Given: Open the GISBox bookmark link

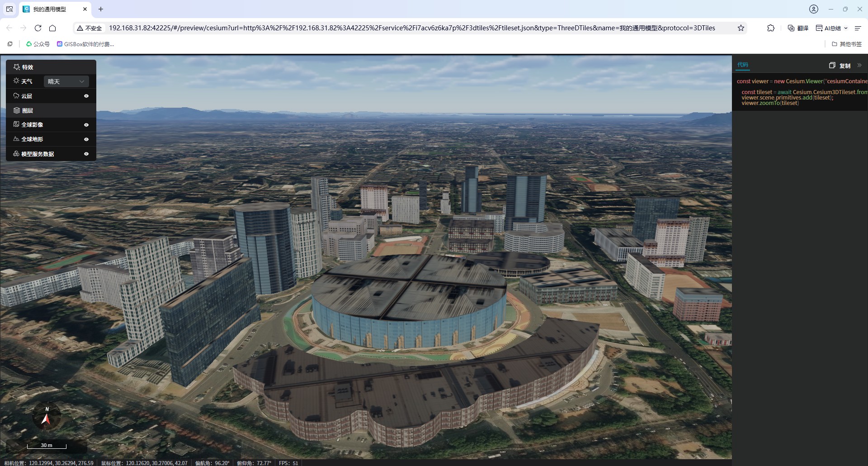Looking at the screenshot, I should [85, 44].
